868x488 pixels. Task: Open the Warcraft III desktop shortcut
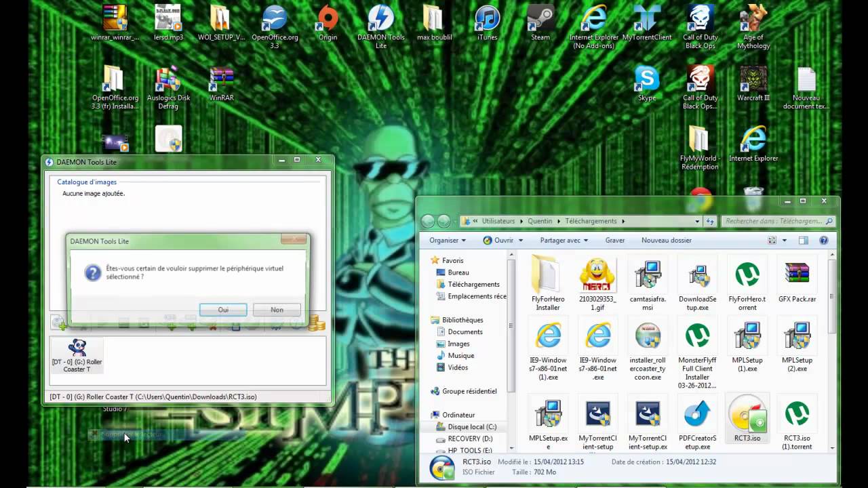tap(753, 83)
